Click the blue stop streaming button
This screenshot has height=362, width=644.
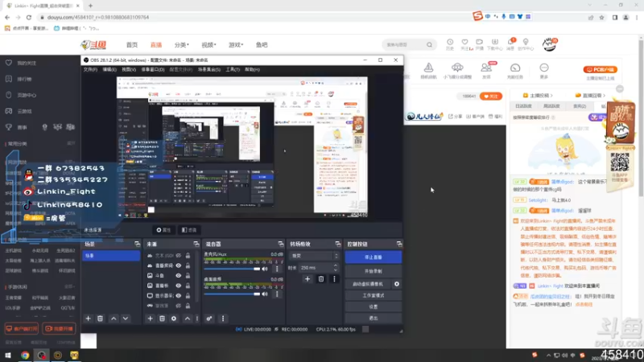[373, 257]
